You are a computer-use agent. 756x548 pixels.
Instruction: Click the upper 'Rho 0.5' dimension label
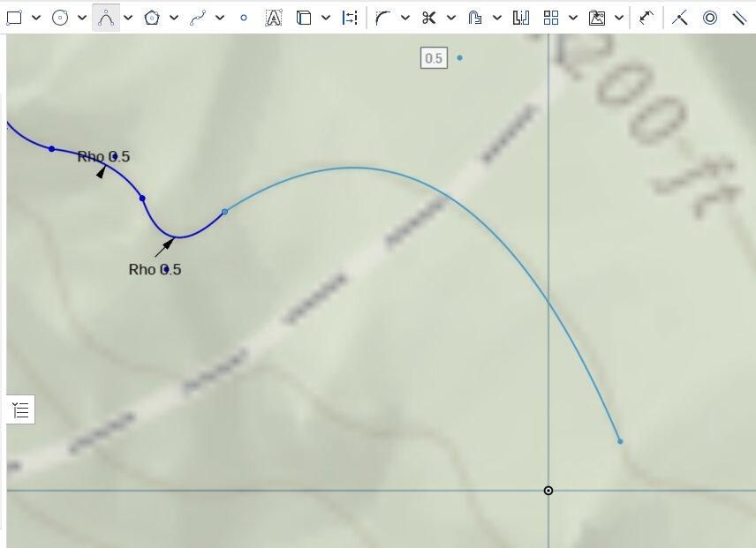pyautogui.click(x=103, y=156)
